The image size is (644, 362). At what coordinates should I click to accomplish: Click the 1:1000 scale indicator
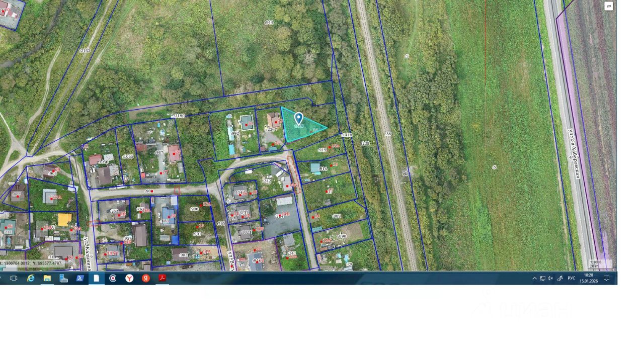(600, 264)
